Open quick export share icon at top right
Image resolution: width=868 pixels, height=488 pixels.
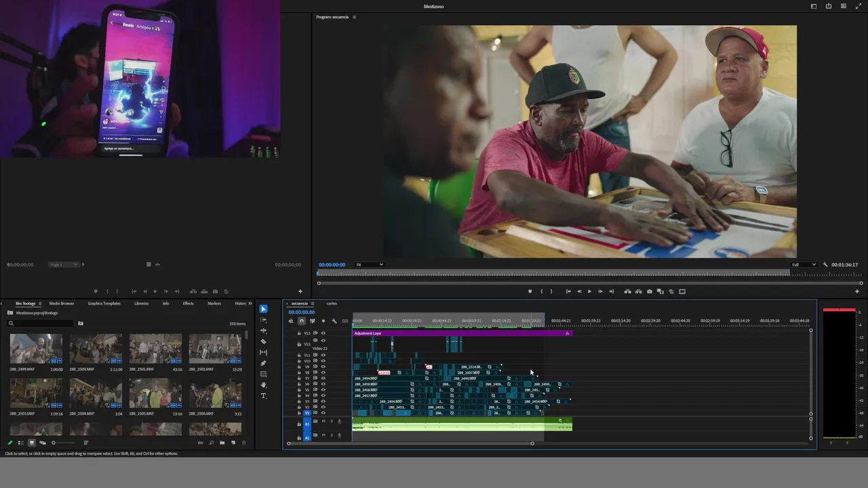[x=829, y=6]
